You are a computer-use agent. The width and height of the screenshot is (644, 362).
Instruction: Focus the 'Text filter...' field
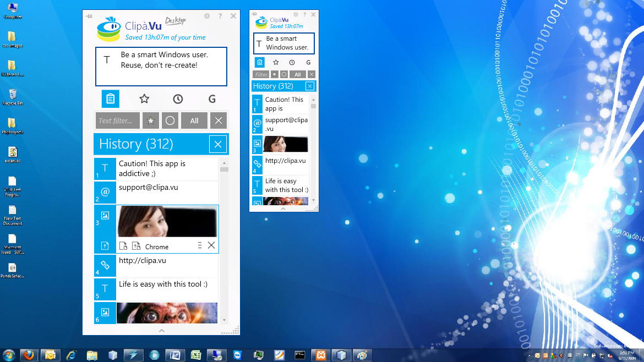117,120
